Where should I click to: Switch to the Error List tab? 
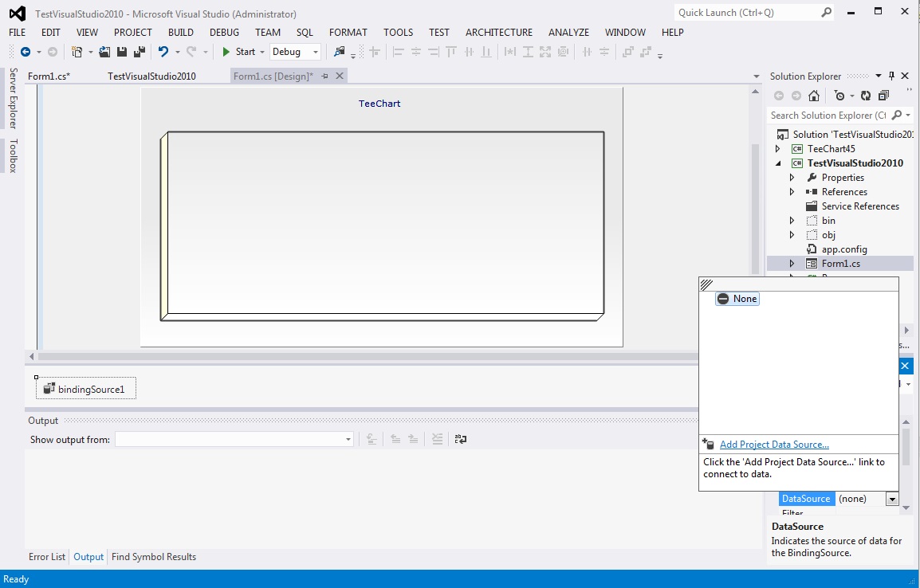point(47,557)
